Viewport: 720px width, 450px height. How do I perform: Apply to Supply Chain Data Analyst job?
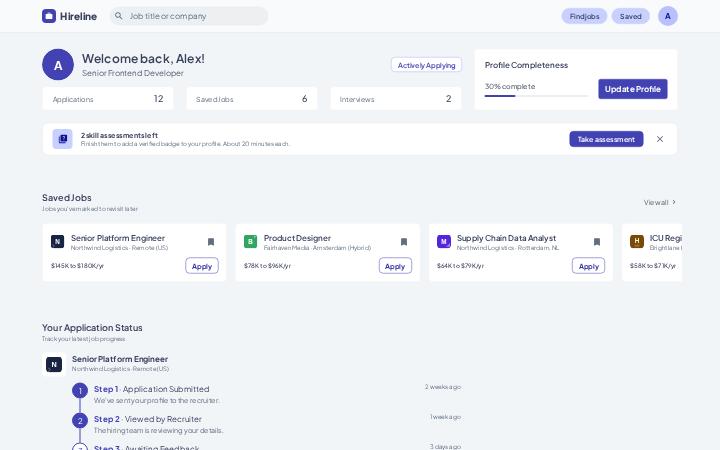588,266
